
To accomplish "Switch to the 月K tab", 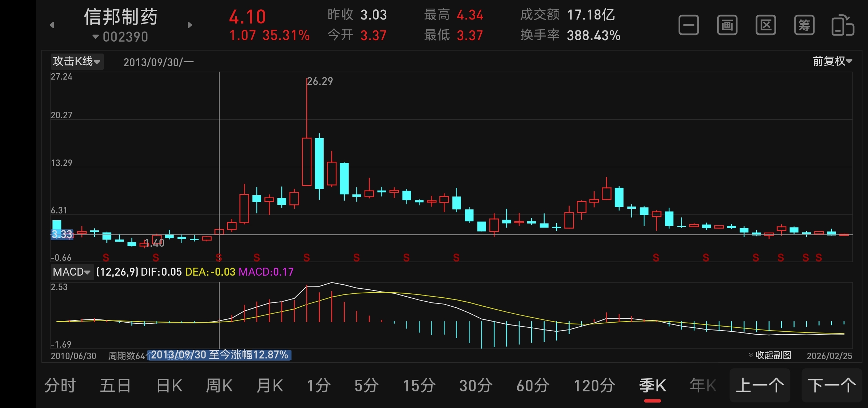I will click(270, 386).
